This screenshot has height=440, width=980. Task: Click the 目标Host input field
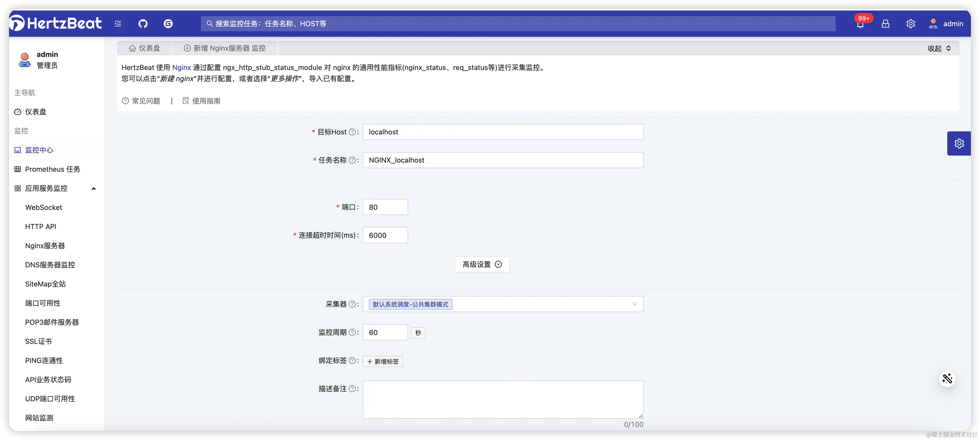point(503,132)
